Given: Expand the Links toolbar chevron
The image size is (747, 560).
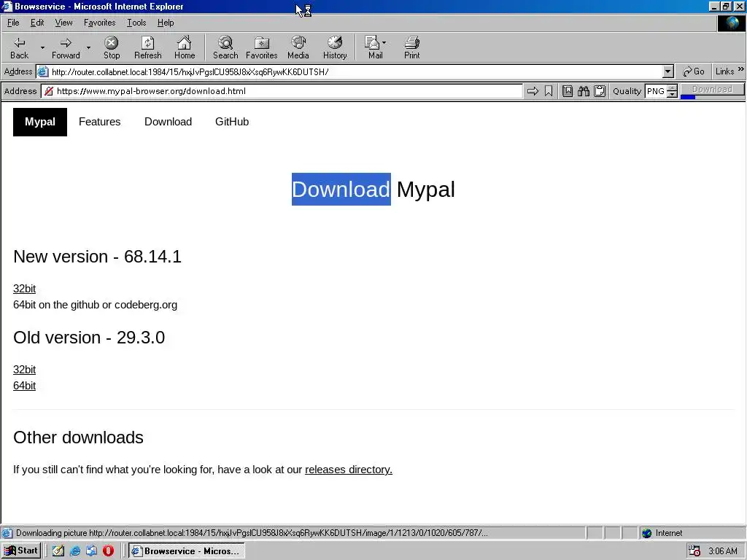Looking at the screenshot, I should pyautogui.click(x=741, y=69).
